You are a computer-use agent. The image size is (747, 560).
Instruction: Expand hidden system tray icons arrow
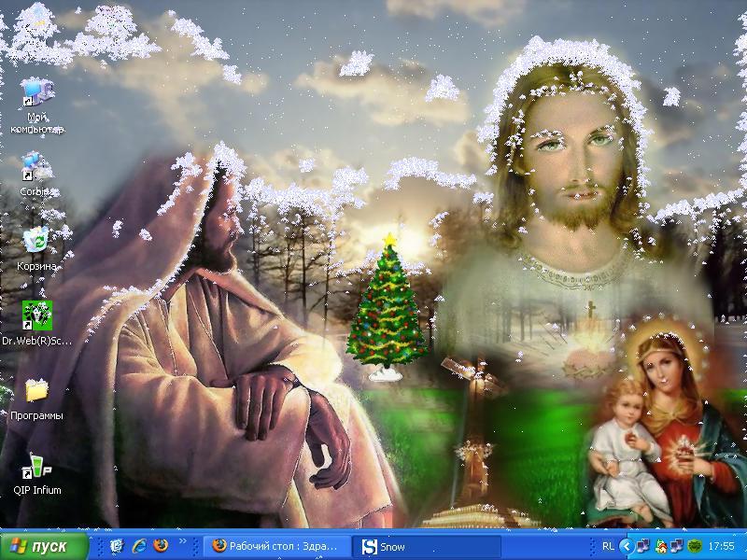click(x=627, y=546)
